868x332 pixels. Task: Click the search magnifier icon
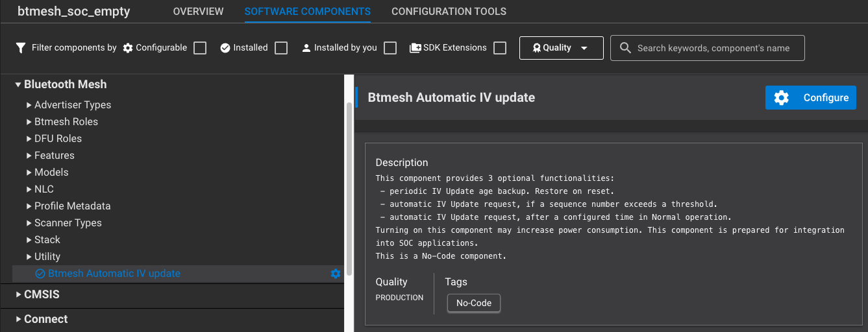[626, 48]
